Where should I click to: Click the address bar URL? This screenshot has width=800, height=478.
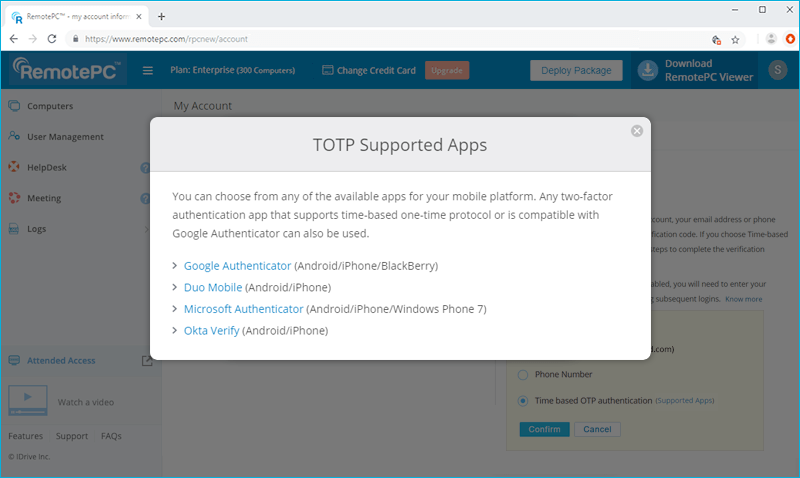[x=166, y=39]
